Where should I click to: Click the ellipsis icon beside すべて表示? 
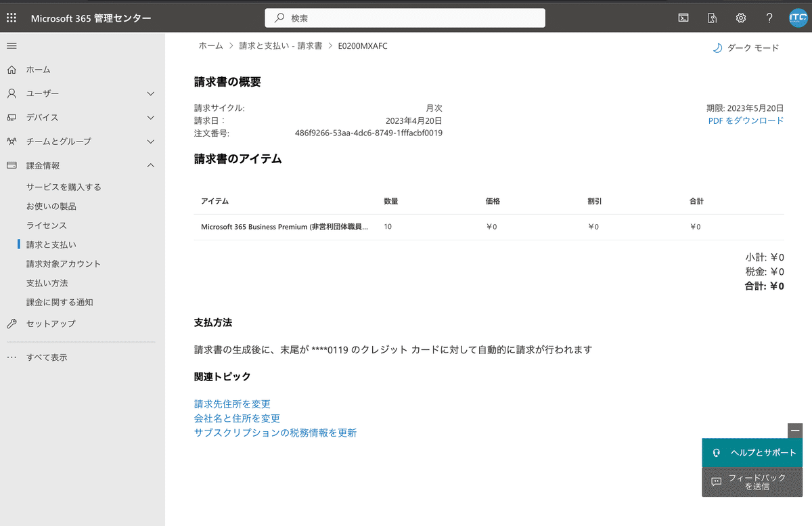click(x=12, y=357)
